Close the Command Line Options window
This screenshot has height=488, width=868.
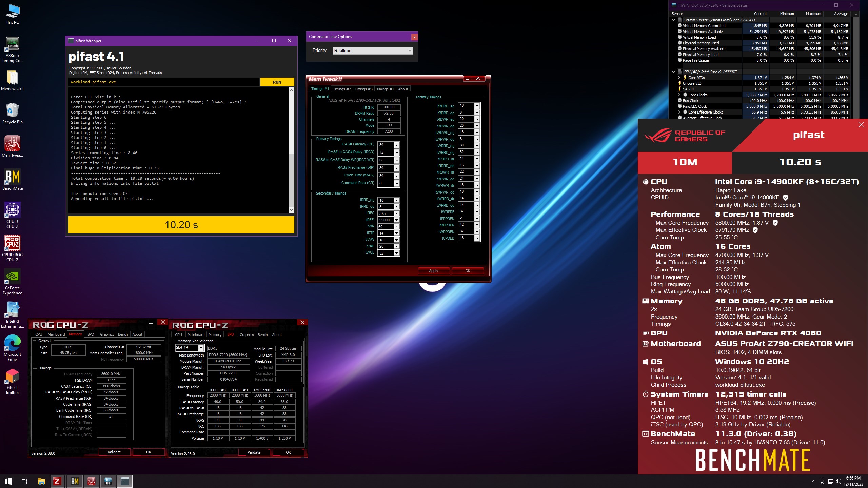pos(414,37)
